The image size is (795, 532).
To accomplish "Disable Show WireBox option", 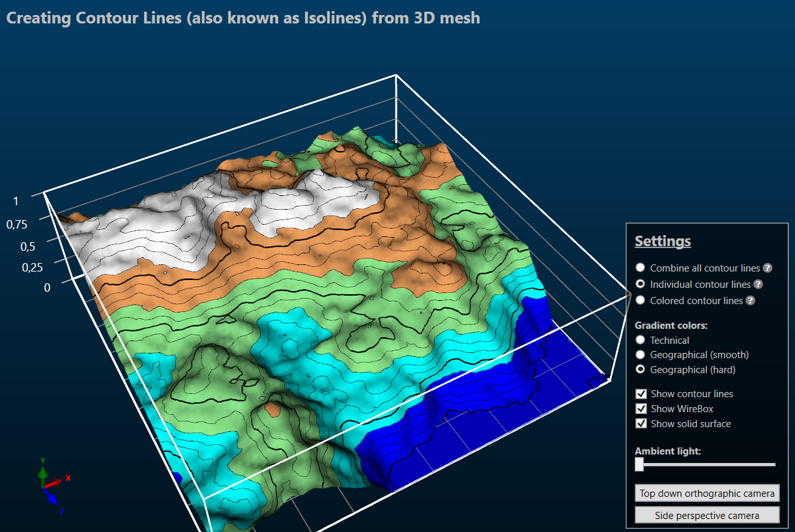I will 641,408.
